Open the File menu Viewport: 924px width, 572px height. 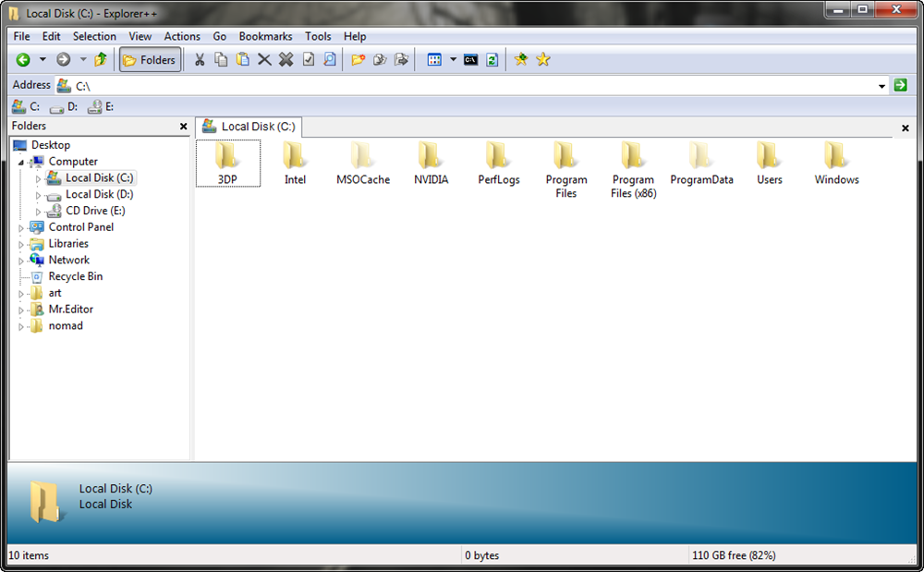click(22, 37)
